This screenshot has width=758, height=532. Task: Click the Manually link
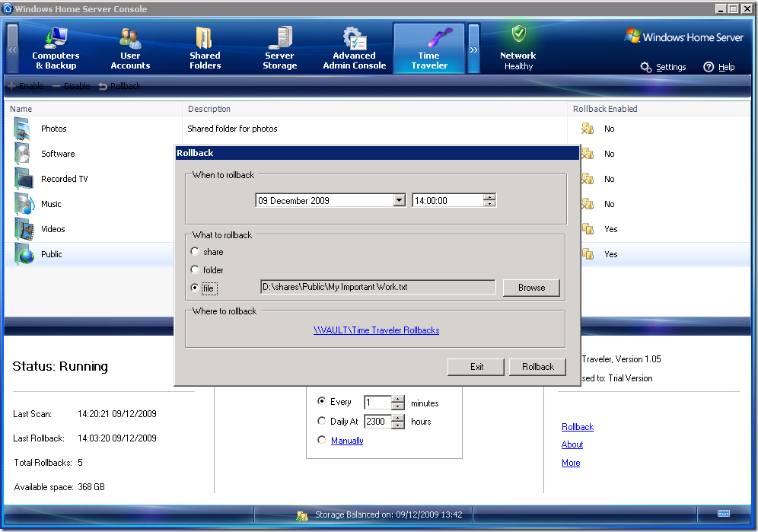[x=347, y=441]
